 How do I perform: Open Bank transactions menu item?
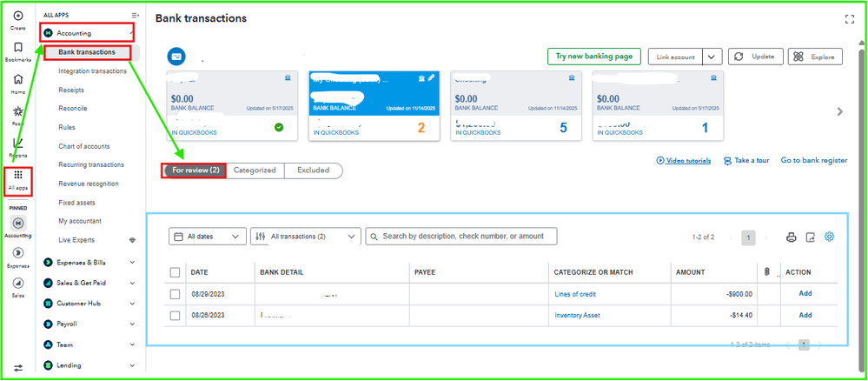(87, 52)
